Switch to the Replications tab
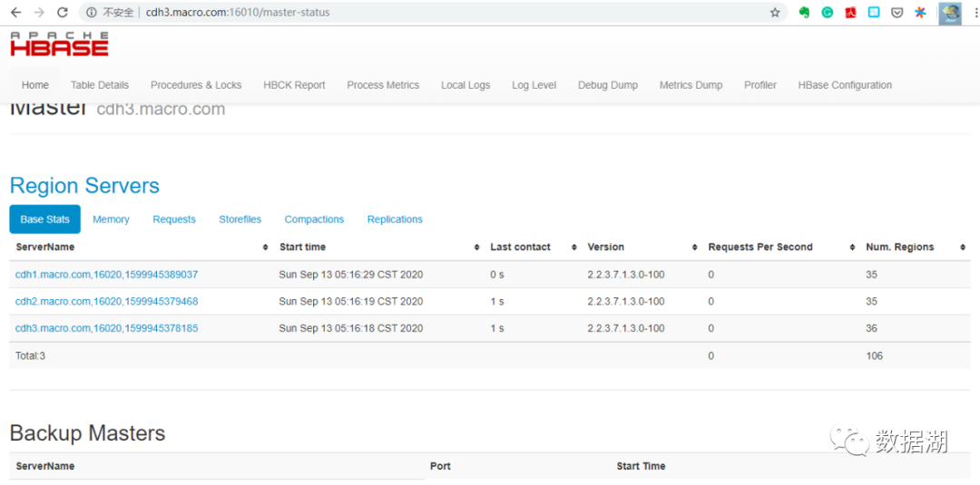980x485 pixels. (x=395, y=219)
